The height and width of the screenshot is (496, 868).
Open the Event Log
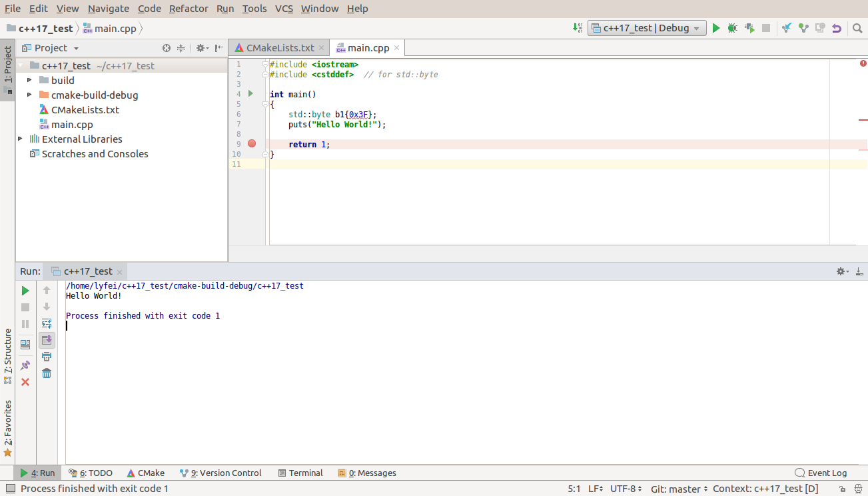point(821,473)
